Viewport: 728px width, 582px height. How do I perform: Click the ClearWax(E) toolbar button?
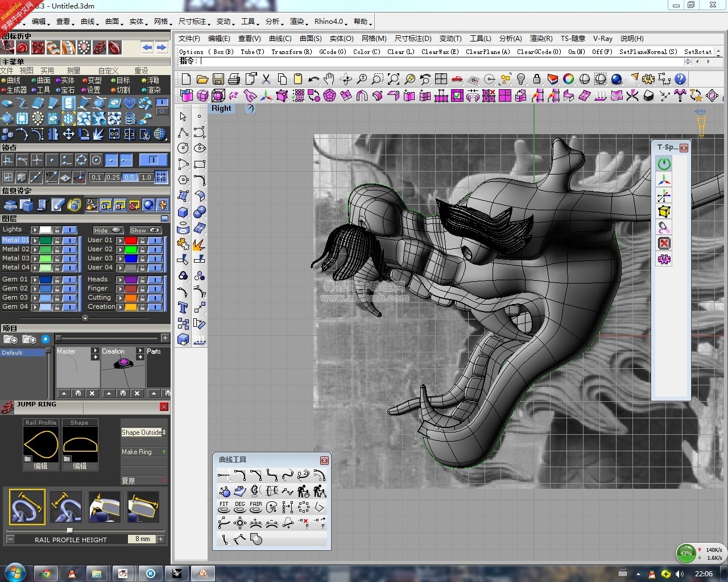[440, 52]
